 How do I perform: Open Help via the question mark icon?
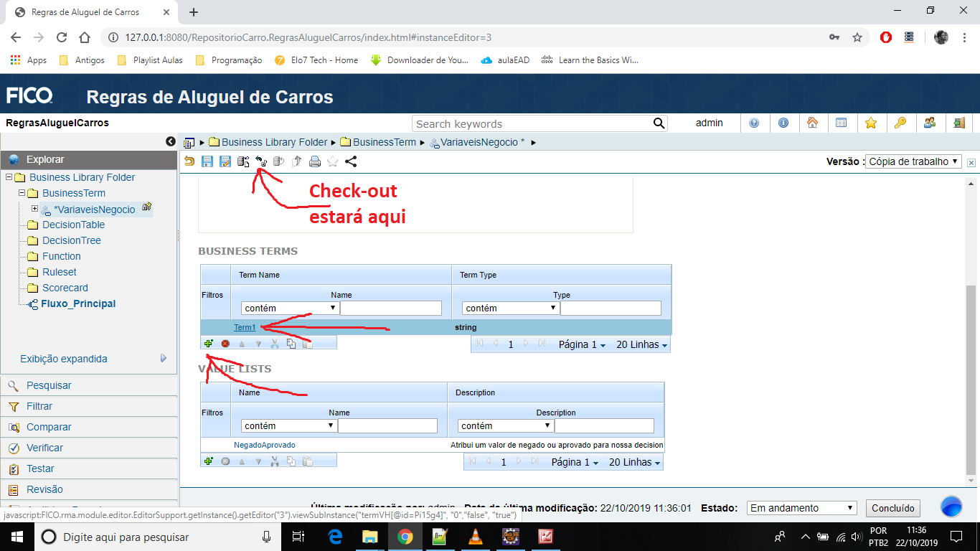755,123
